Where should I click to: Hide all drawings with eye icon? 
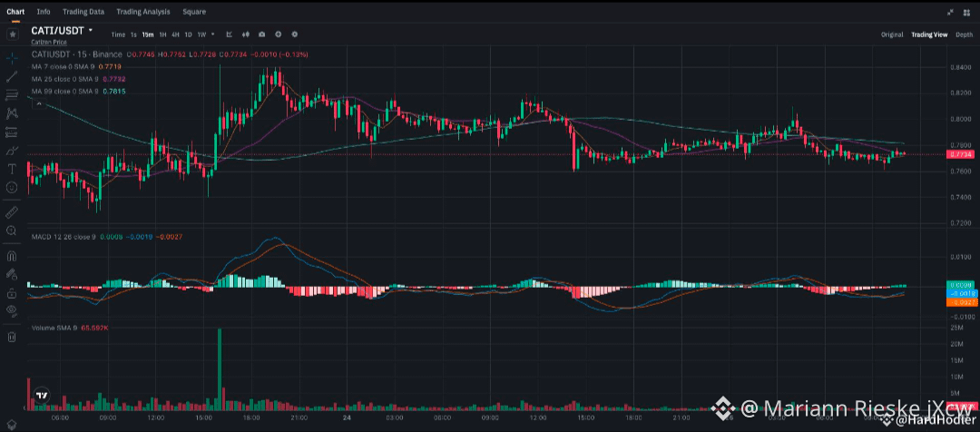click(x=12, y=310)
